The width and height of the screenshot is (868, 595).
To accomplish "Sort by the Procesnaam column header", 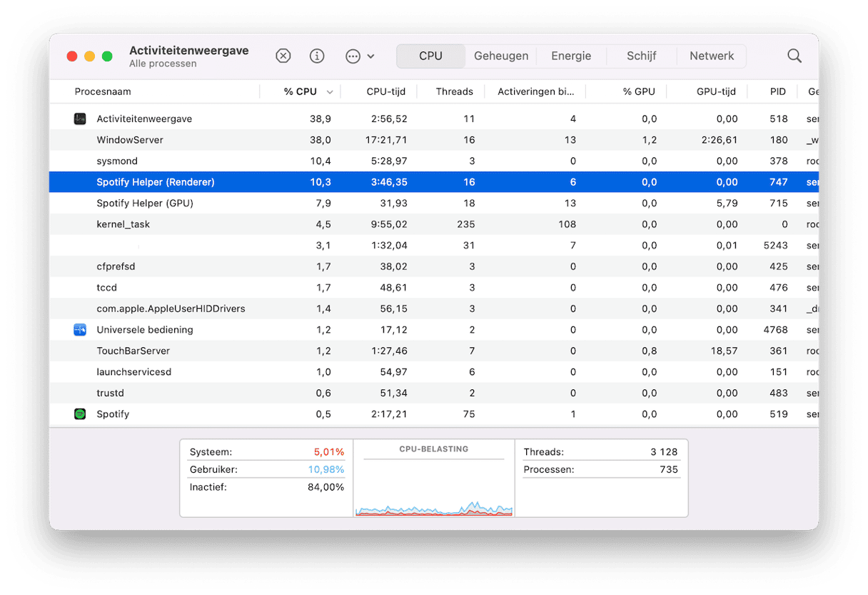I will (103, 91).
